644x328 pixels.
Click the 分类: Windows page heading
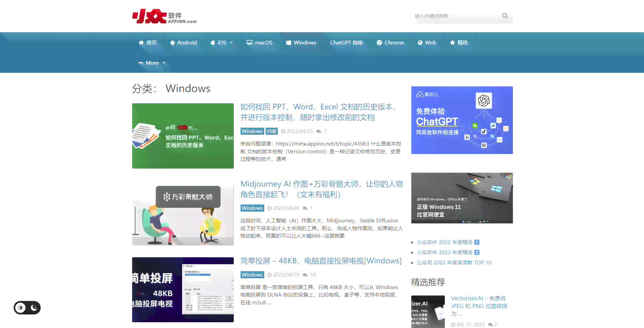point(171,89)
